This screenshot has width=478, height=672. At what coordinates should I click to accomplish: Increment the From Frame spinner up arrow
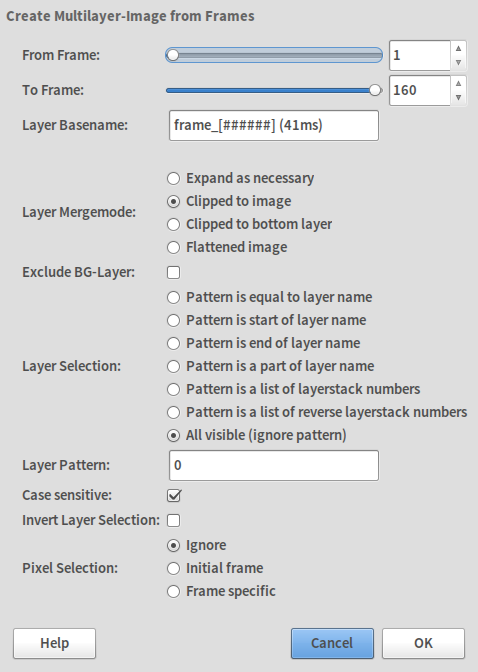click(x=458, y=48)
